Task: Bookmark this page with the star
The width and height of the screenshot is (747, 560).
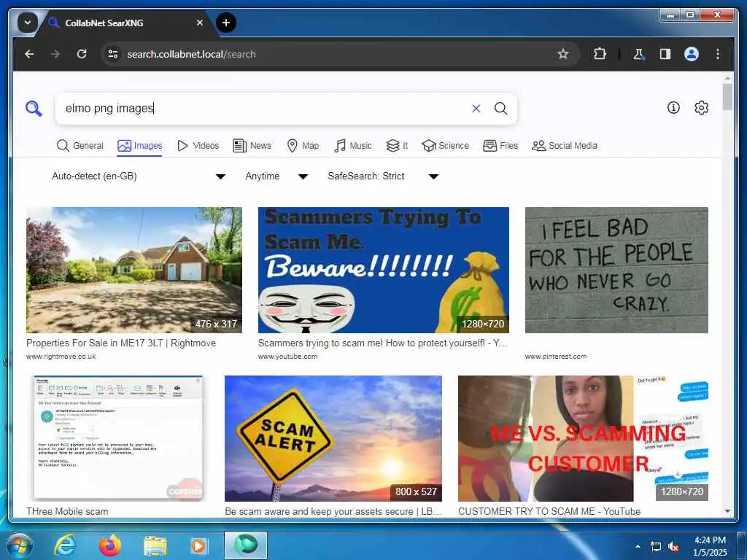Action: [x=563, y=54]
